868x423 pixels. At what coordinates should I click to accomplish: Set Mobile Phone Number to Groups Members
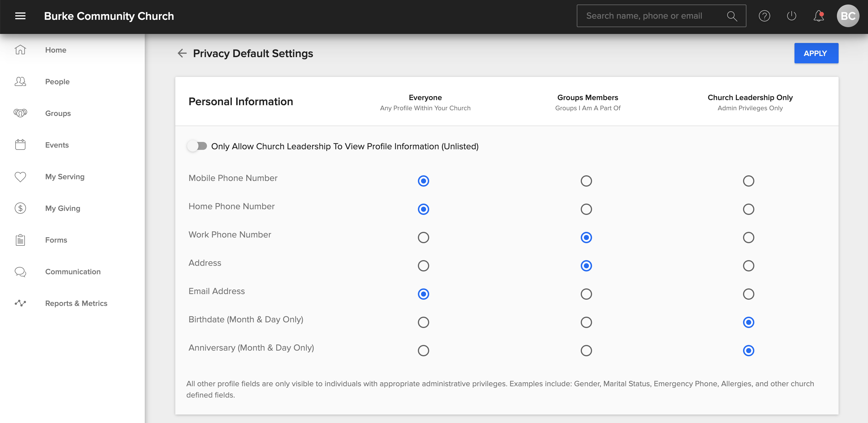[x=586, y=181]
